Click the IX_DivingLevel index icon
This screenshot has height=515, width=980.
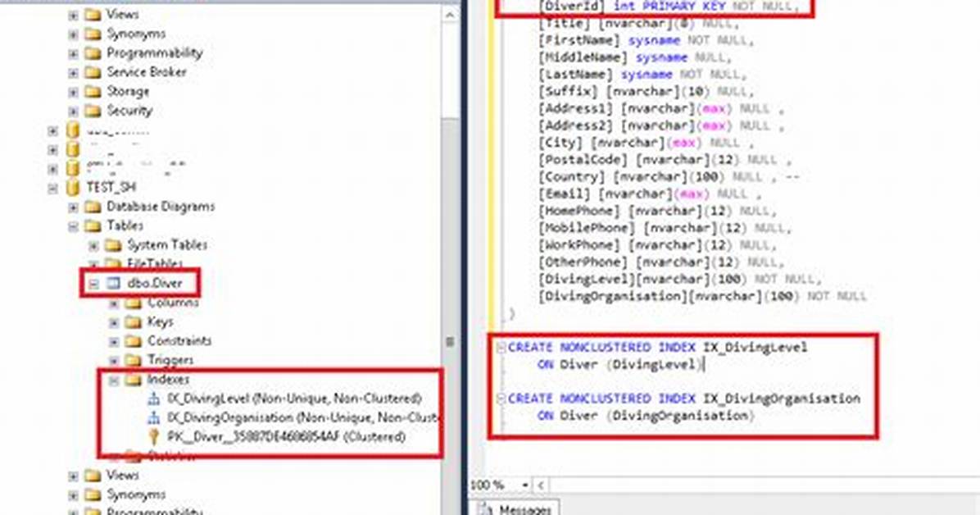tap(154, 399)
